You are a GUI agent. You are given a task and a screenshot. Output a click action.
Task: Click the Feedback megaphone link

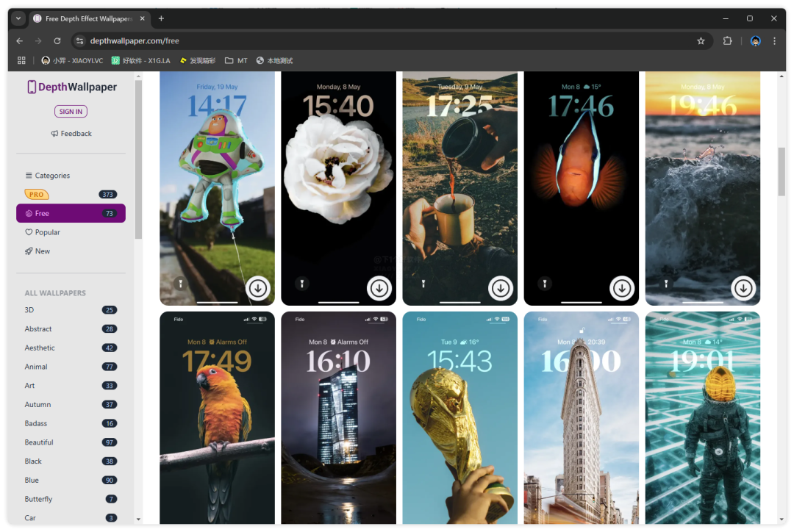click(x=71, y=134)
